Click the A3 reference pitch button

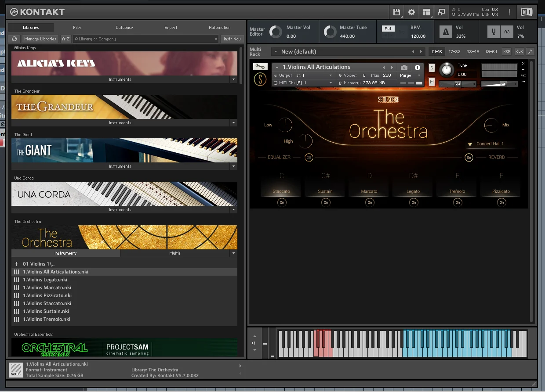coord(507,32)
